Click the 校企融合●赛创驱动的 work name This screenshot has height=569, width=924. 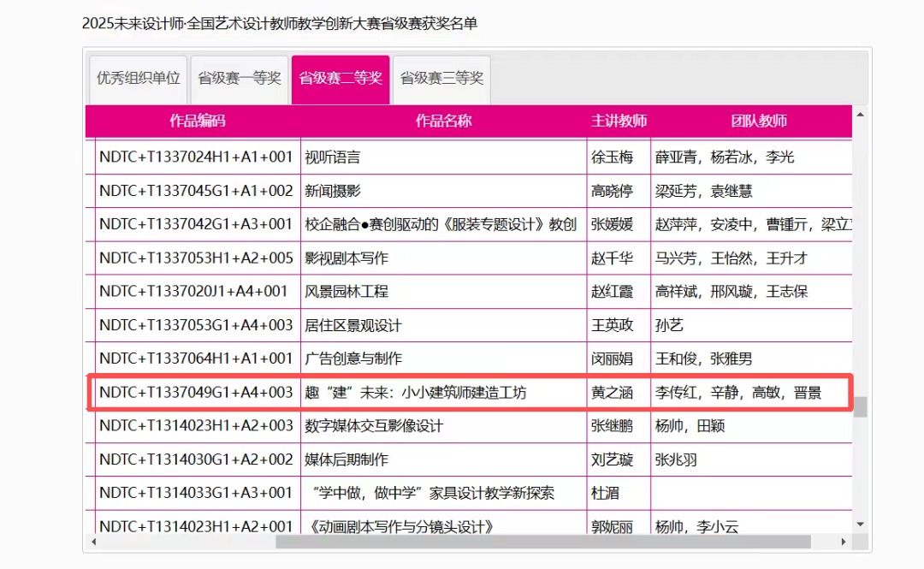coord(441,224)
